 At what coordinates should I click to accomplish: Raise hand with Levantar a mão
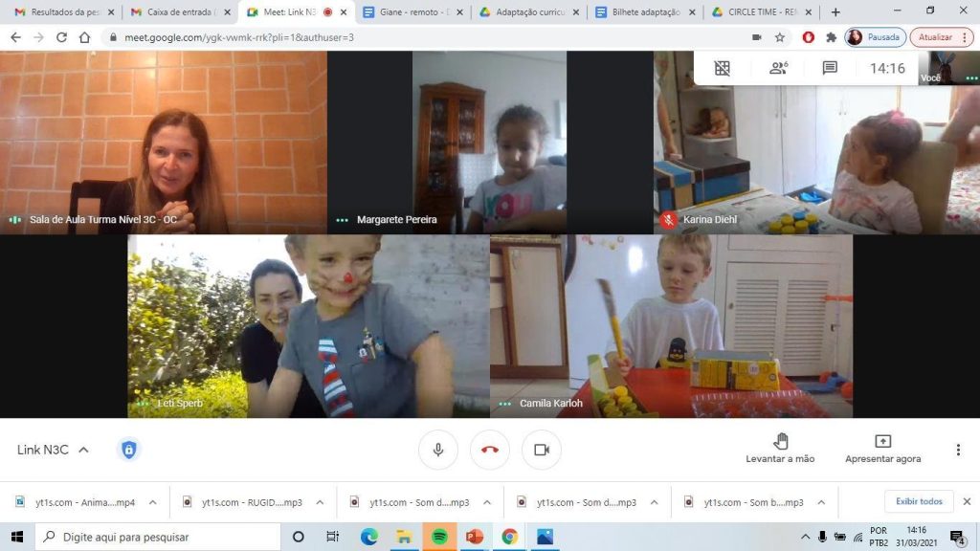click(780, 449)
